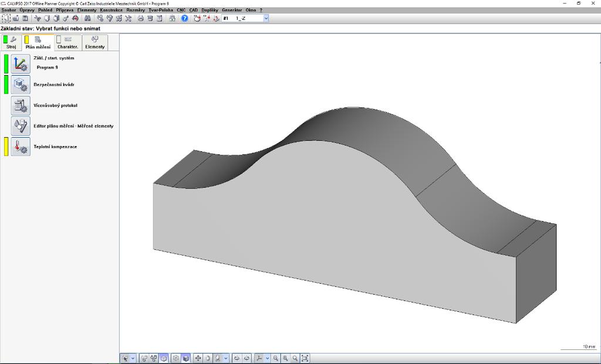Open the ? help menu
Viewport: 601px width, 364px height.
[x=261, y=10]
